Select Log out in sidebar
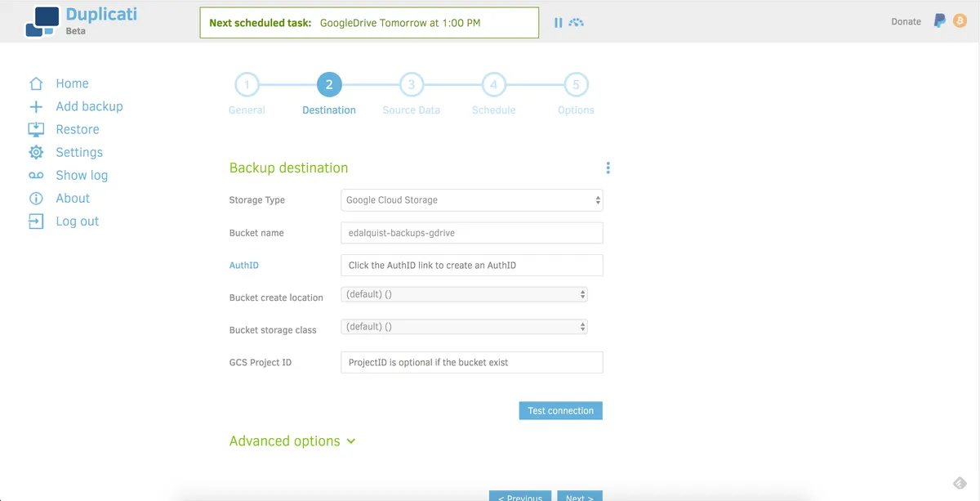This screenshot has width=980, height=501. [x=77, y=221]
